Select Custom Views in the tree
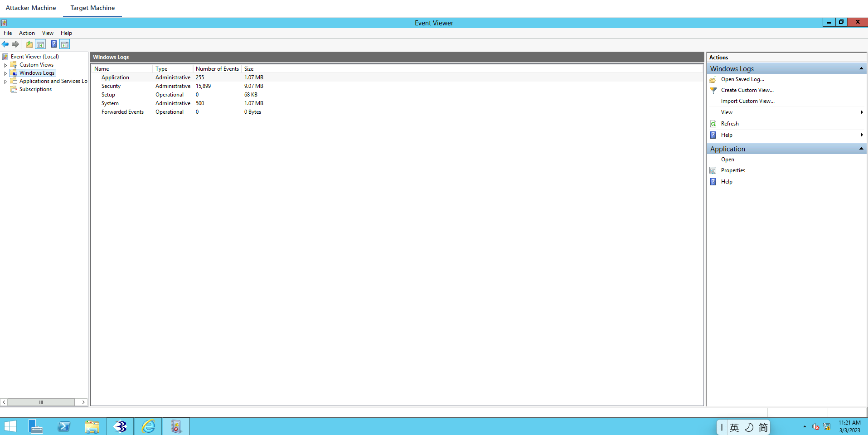868x435 pixels. [36, 65]
